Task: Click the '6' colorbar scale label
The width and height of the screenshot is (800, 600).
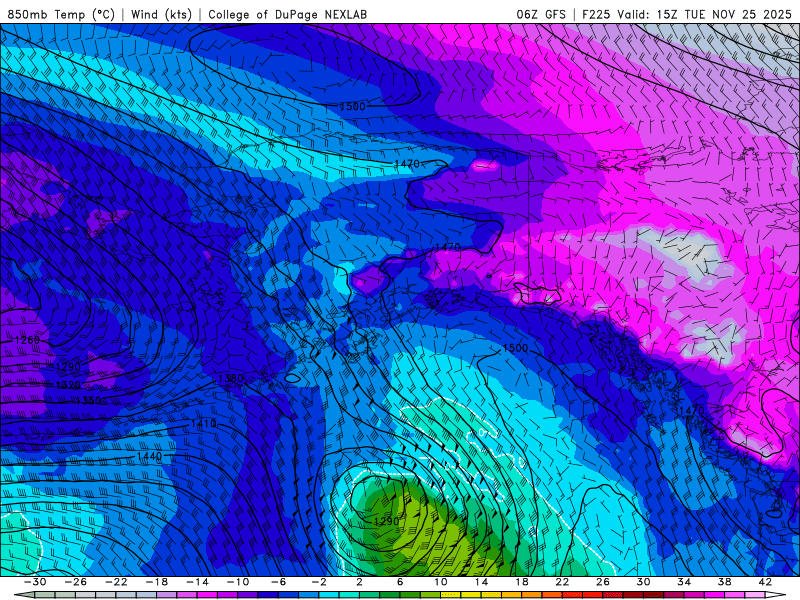Action: click(x=400, y=582)
